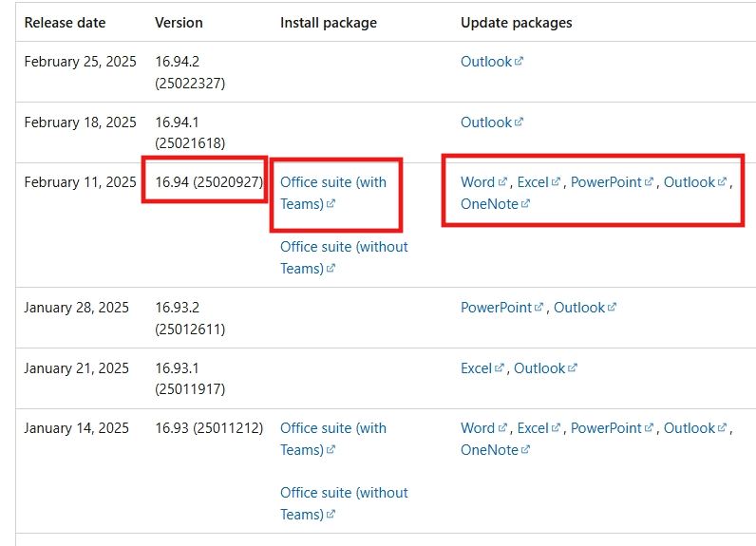The height and width of the screenshot is (546, 756).
Task: Select the Install package column header
Action: point(329,23)
